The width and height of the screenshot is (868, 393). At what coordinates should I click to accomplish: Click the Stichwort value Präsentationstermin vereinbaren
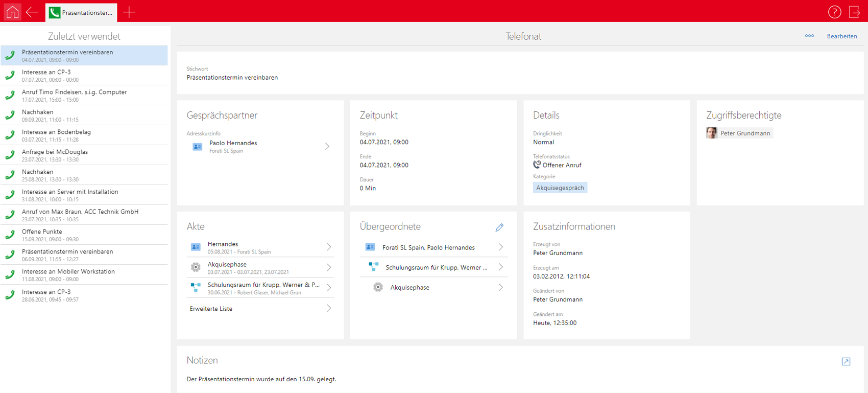pyautogui.click(x=232, y=78)
